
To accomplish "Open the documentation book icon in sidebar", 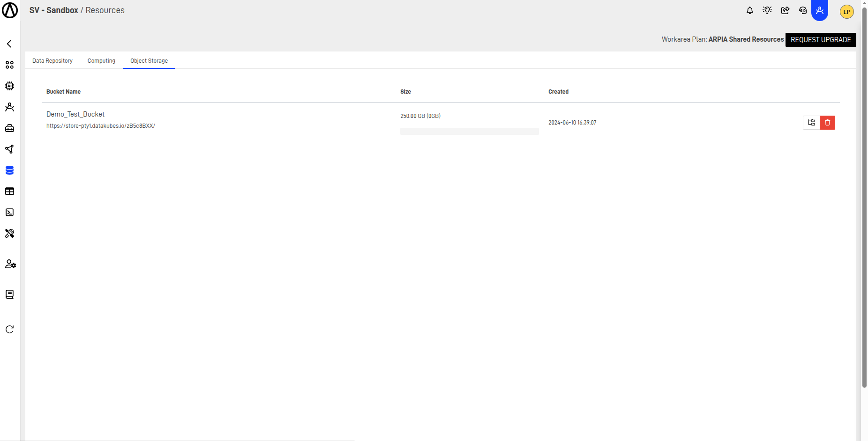I will click(x=9, y=294).
